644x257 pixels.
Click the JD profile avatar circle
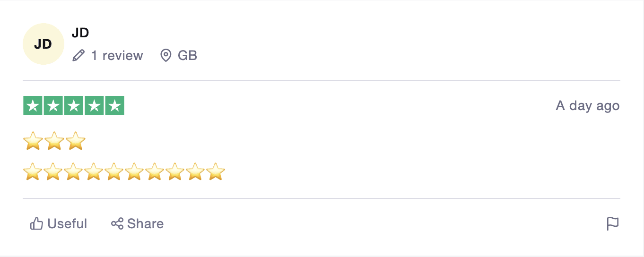[x=43, y=44]
